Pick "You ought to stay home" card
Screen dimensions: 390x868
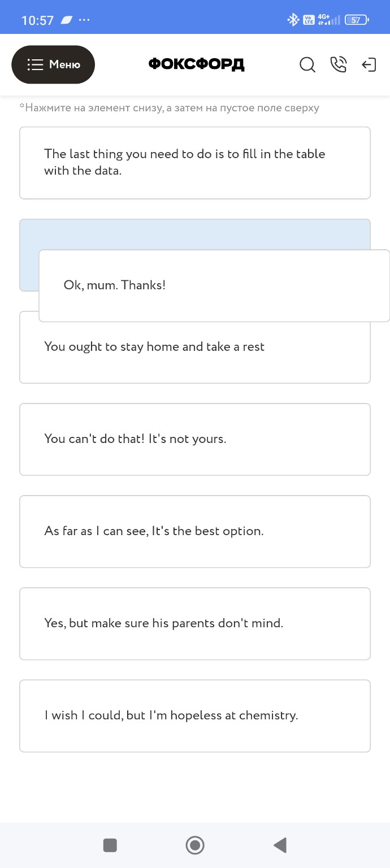click(195, 356)
